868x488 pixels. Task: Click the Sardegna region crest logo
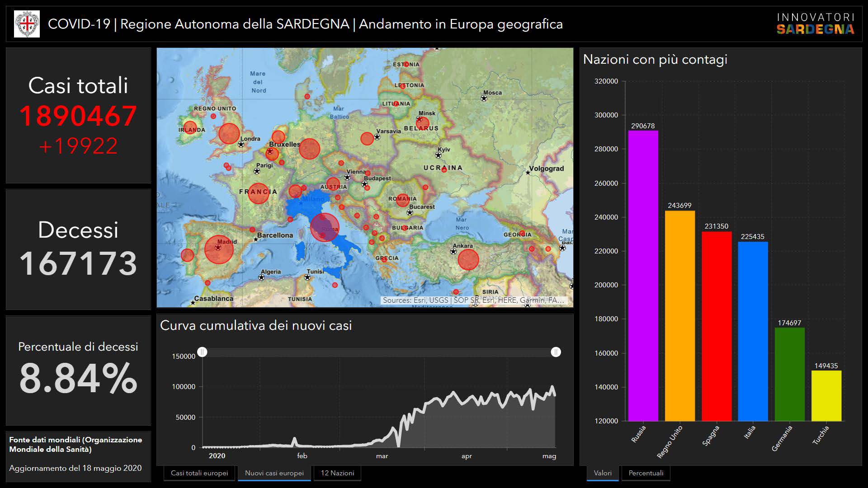(27, 24)
